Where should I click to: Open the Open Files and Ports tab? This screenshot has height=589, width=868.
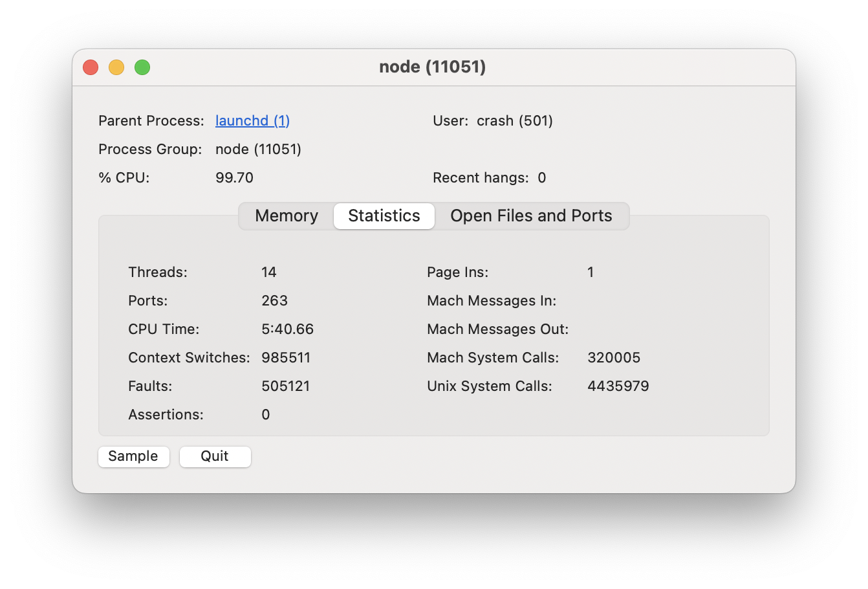tap(531, 216)
